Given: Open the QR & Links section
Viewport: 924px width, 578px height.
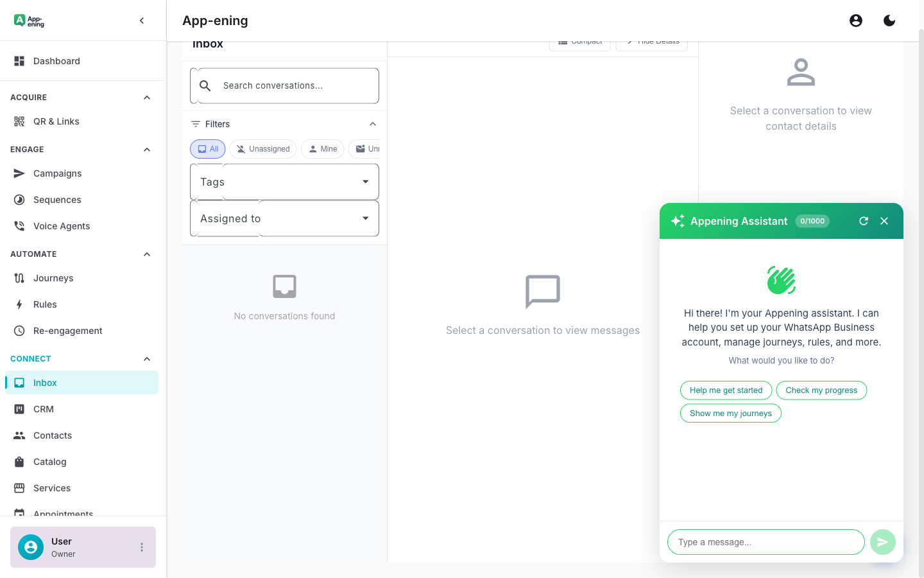Looking at the screenshot, I should click(x=56, y=121).
